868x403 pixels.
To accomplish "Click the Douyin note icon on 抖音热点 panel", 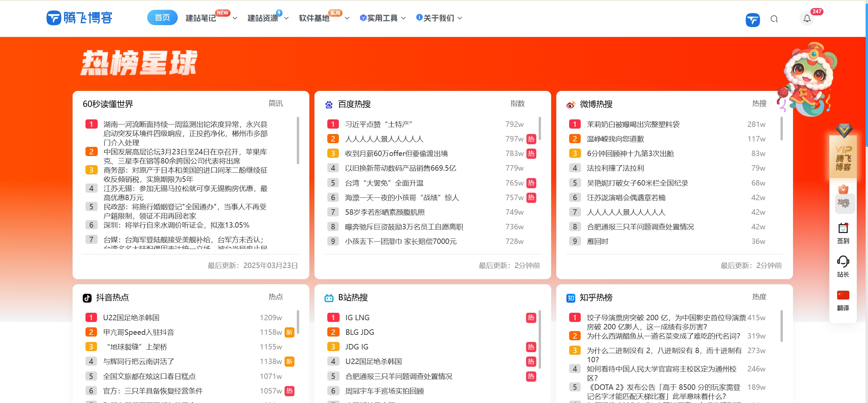I will 88,298.
